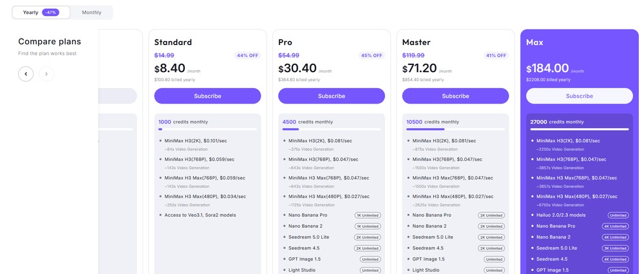Screen dimensions: 644x274
Task: Click Pro plan Seedream 5.0 Lite 2K Unlimited badge
Action: click(368, 237)
